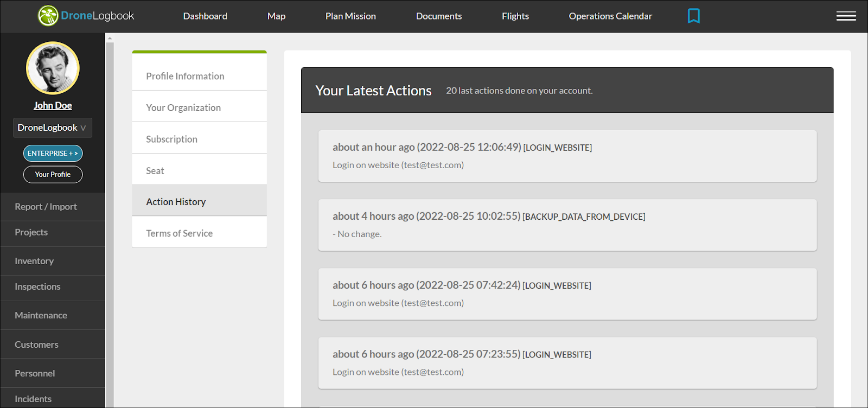Open the bookmark icon in top bar
The width and height of the screenshot is (868, 408).
coord(693,16)
